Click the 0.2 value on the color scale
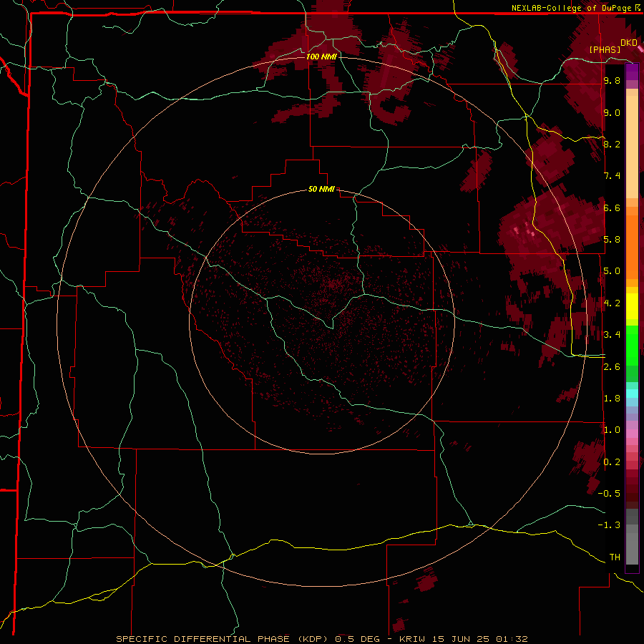This screenshot has height=644, width=644. [x=612, y=462]
